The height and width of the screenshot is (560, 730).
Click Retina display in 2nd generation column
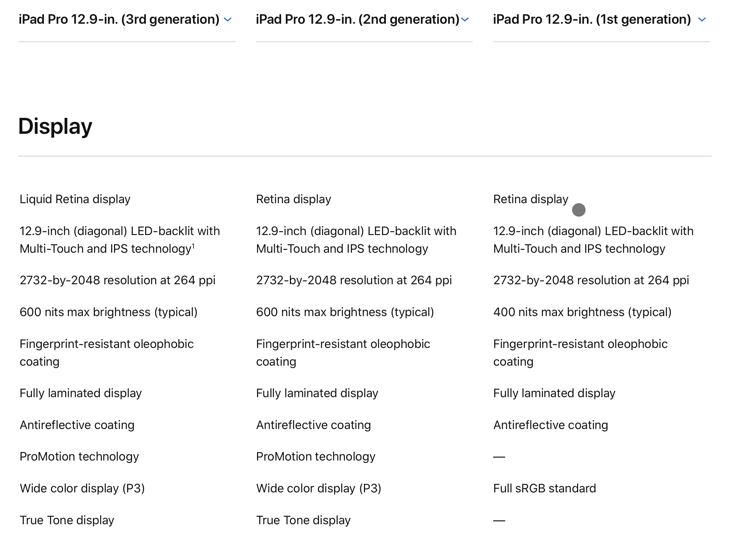[x=293, y=199]
